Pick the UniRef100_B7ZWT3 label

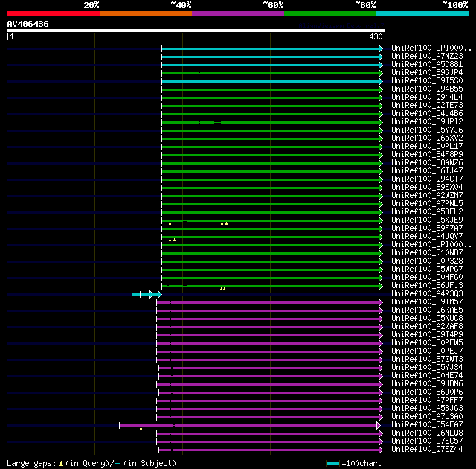click(x=427, y=360)
